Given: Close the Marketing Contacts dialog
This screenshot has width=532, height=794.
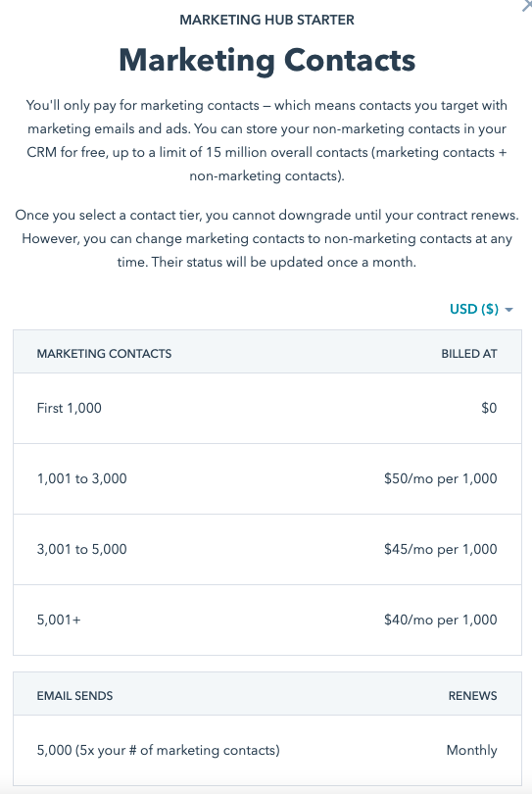Looking at the screenshot, I should (527, 6).
